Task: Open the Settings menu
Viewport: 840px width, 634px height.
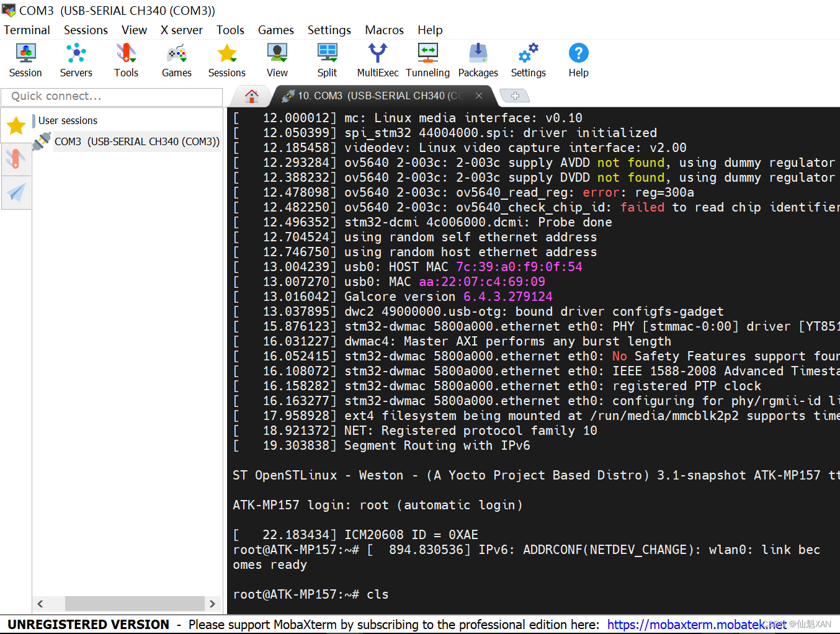Action: (329, 30)
